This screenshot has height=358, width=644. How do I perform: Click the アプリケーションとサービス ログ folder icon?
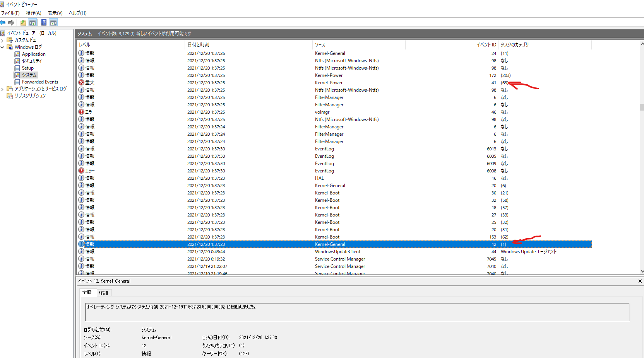[x=10, y=89]
